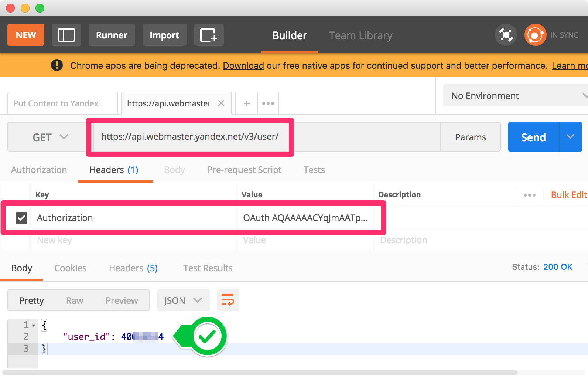The image size is (588, 377).
Task: Click the New key input field
Action: [x=134, y=240]
